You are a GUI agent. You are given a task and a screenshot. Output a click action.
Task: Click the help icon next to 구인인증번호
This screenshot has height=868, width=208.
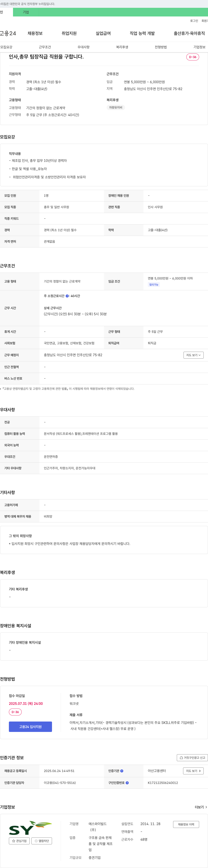[x=127, y=783]
